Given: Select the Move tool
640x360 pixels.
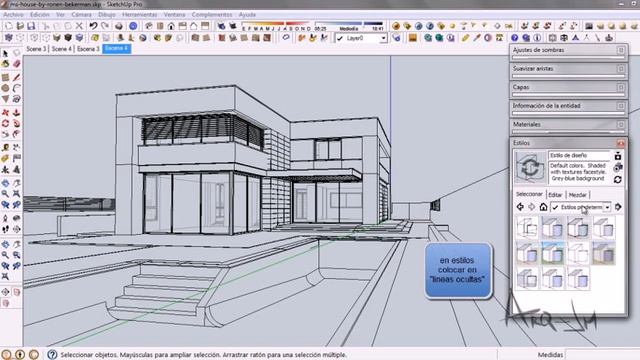Looking at the screenshot, I should pos(5,112).
